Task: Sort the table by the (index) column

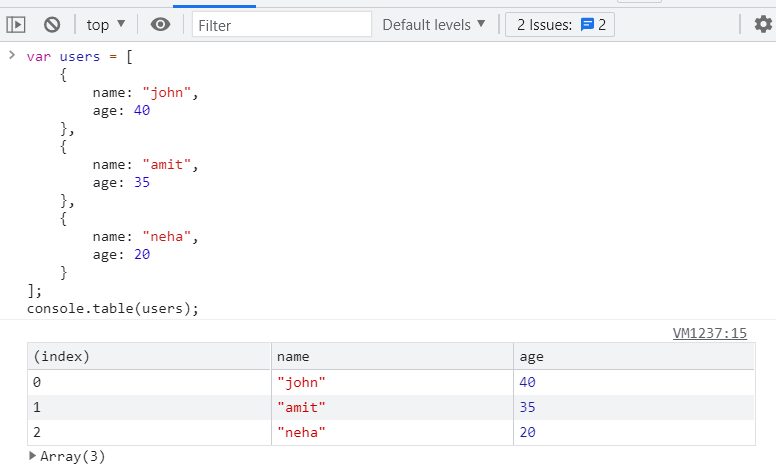Action: (149, 356)
